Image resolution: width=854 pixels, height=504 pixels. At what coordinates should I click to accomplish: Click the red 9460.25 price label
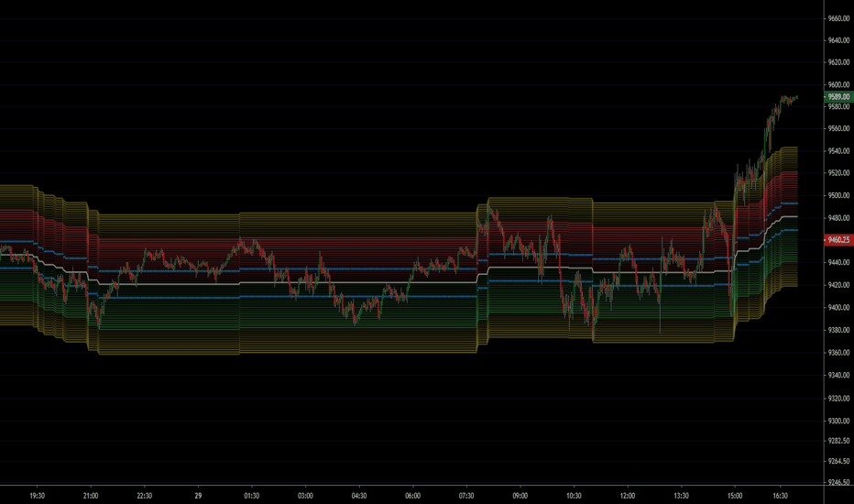click(x=838, y=240)
